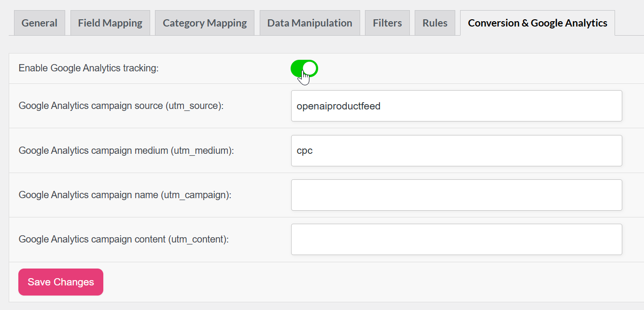Click the campaign medium (utm_medium) label
644x310 pixels.
[126, 150]
